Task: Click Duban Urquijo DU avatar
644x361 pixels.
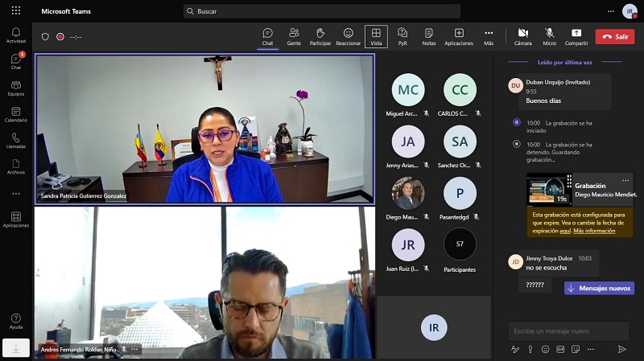Action: pyautogui.click(x=516, y=86)
